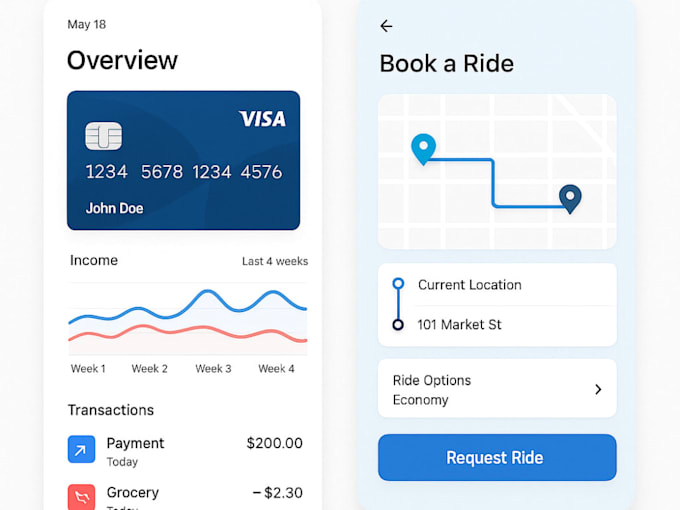
Task: Tap the Current Location circle marker
Action: (x=398, y=284)
